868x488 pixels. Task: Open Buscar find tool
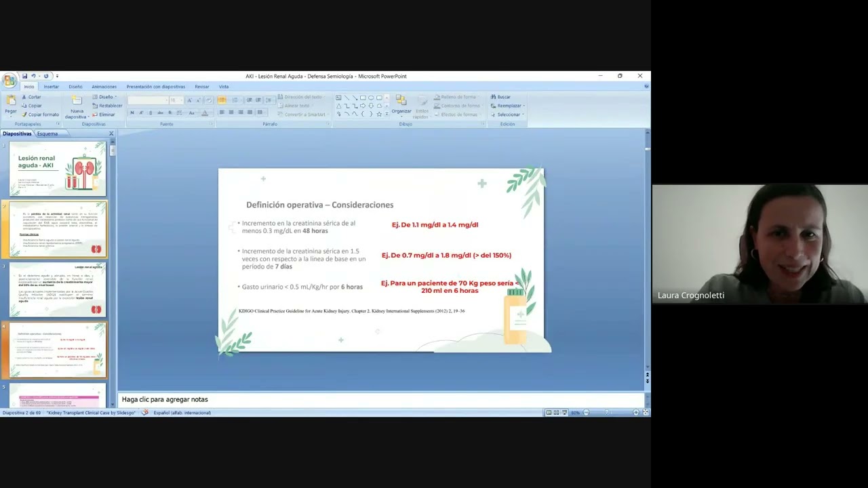pos(500,97)
